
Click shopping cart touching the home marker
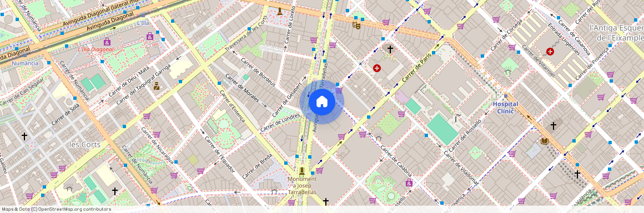coord(339,90)
